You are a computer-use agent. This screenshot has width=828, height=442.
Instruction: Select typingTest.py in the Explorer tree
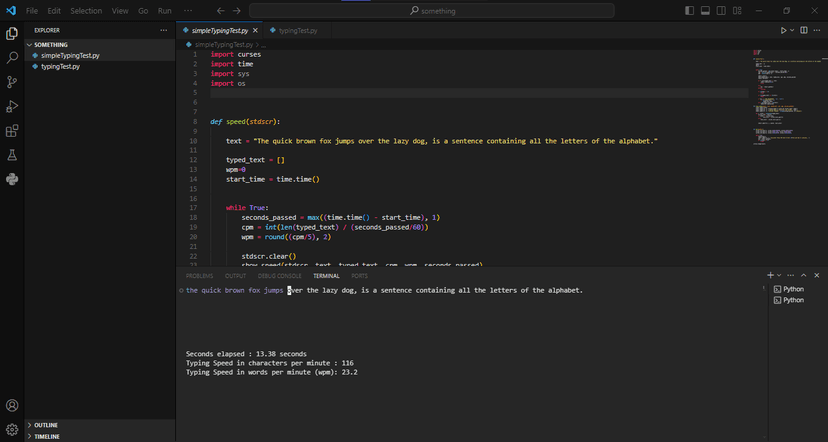click(60, 67)
